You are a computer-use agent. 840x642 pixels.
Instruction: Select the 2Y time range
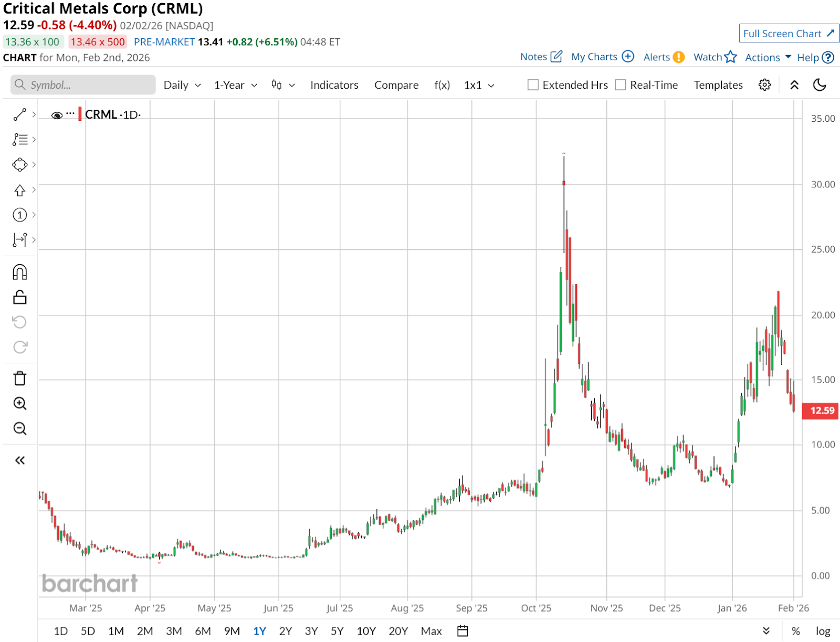click(x=286, y=631)
